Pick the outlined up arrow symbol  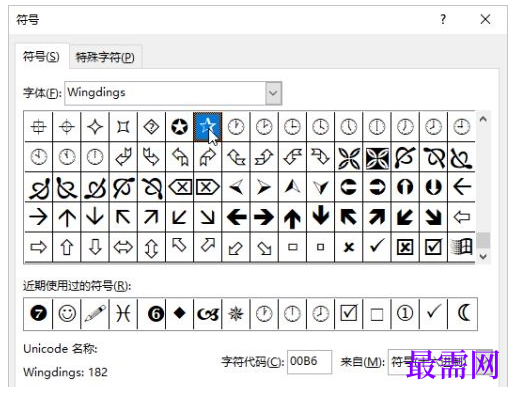coord(67,247)
